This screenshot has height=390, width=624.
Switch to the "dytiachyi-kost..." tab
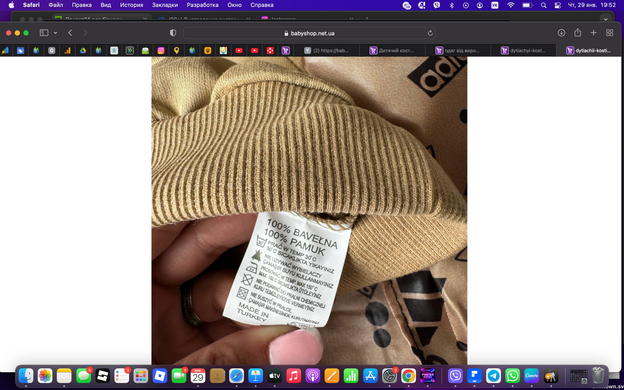click(523, 51)
